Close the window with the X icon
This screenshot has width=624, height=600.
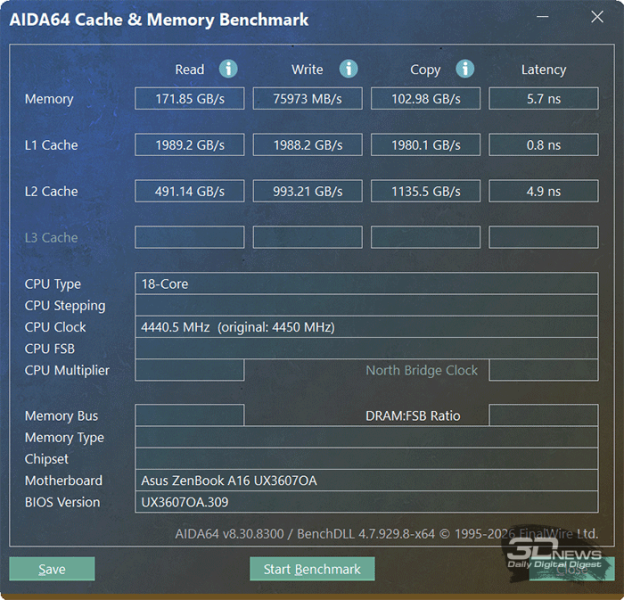[x=597, y=17]
